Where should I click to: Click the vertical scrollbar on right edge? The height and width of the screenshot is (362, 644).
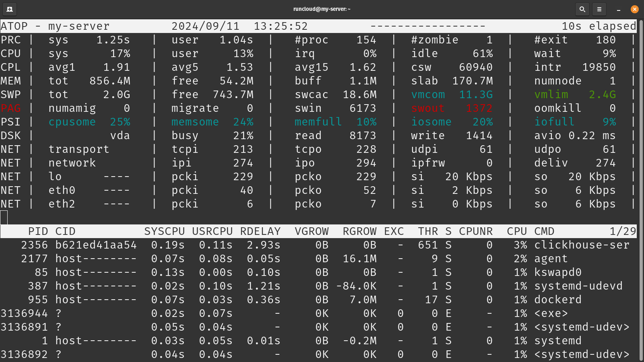pyautogui.click(x=640, y=189)
